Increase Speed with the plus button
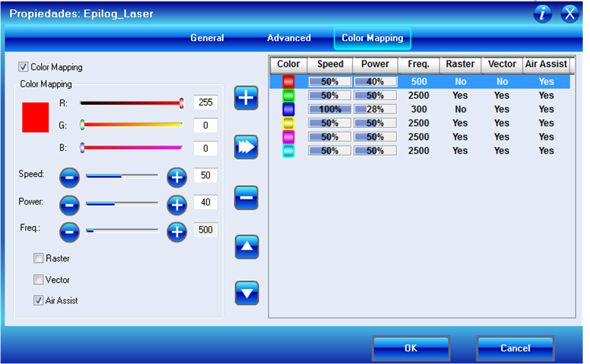590x364 pixels. pos(177,177)
